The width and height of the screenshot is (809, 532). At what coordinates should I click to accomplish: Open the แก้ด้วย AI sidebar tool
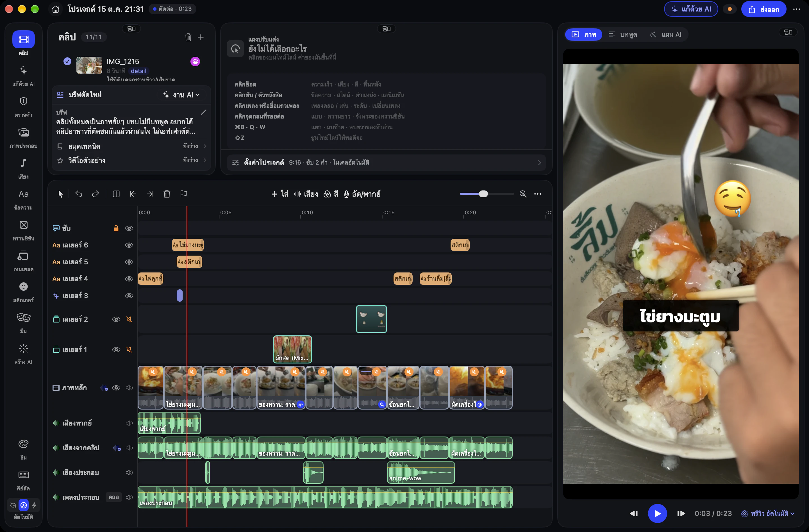(23, 76)
